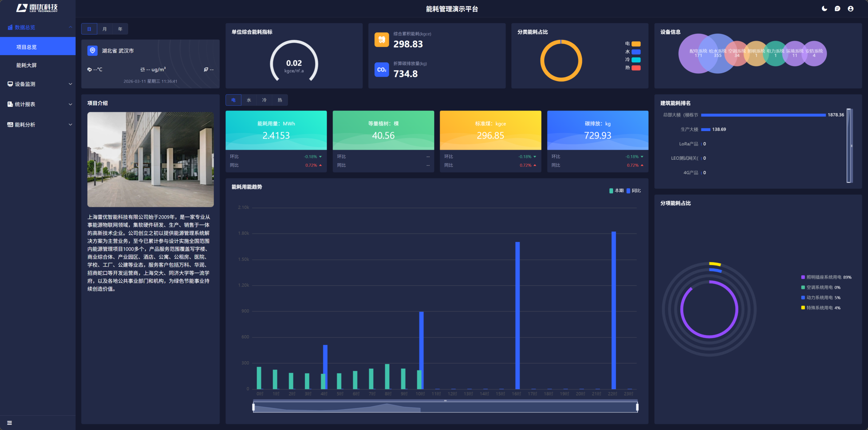Screen dimensions: 868x430
Task: Click the Leo Technology logo
Action: pos(37,8)
